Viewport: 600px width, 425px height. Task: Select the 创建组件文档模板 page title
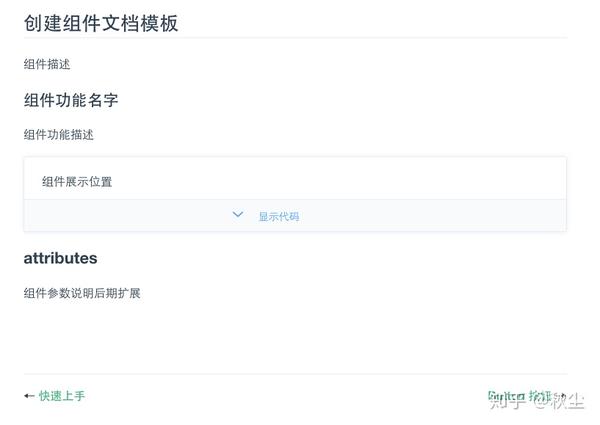coord(101,23)
